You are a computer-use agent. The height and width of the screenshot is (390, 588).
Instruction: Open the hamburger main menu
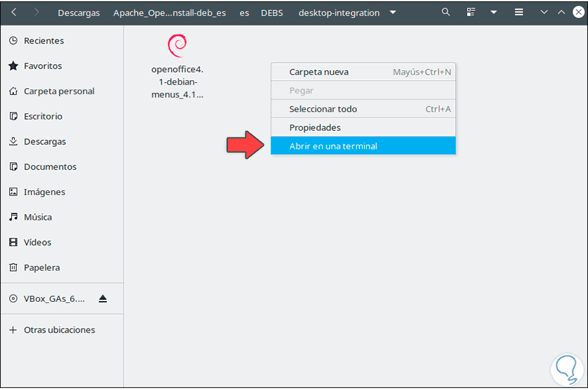[519, 12]
